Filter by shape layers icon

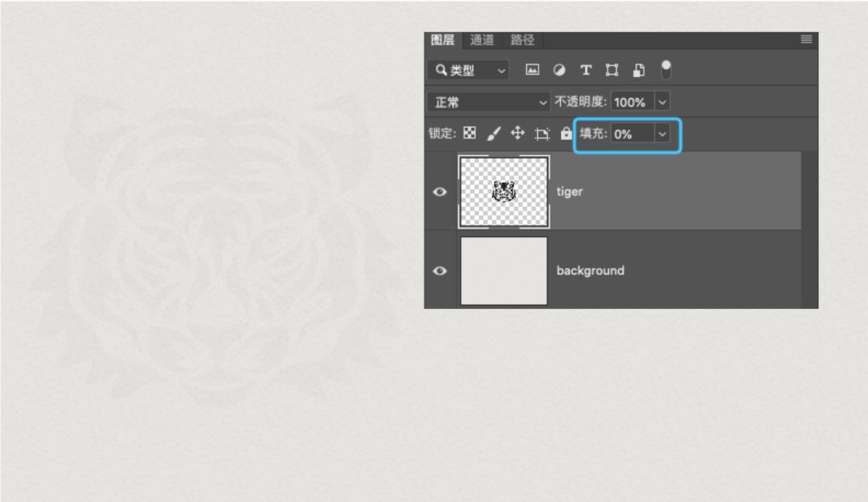(612, 70)
